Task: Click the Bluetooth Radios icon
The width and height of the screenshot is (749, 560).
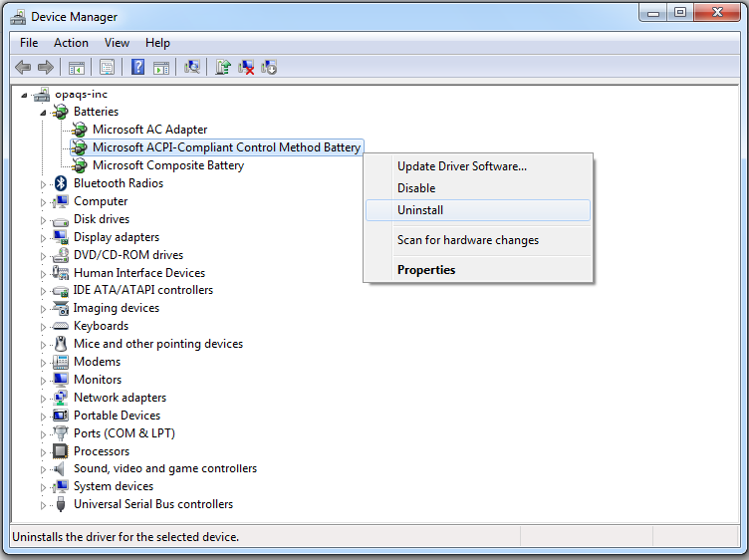Action: point(61,183)
